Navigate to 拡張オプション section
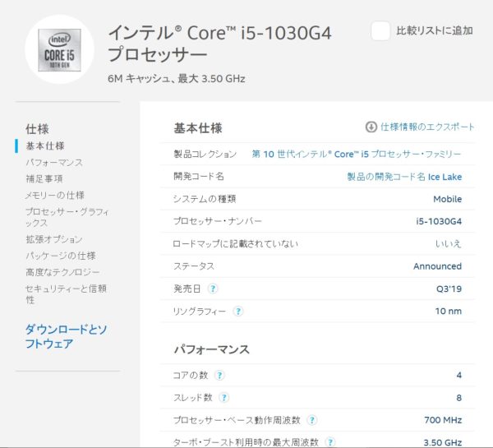The image size is (493, 448). tap(53, 239)
